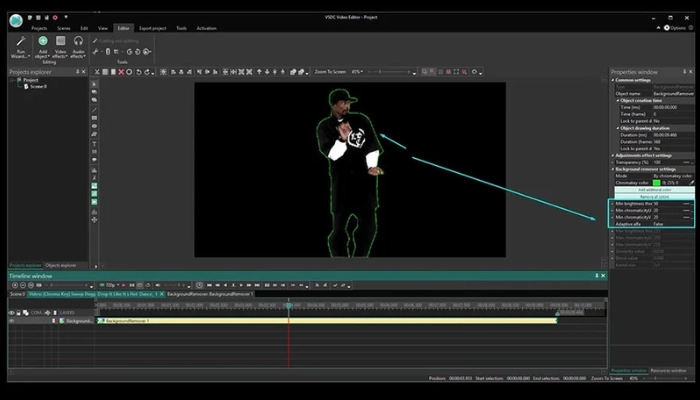The height and width of the screenshot is (400, 700).
Task: Collapse the Common settings section
Action: [613, 80]
